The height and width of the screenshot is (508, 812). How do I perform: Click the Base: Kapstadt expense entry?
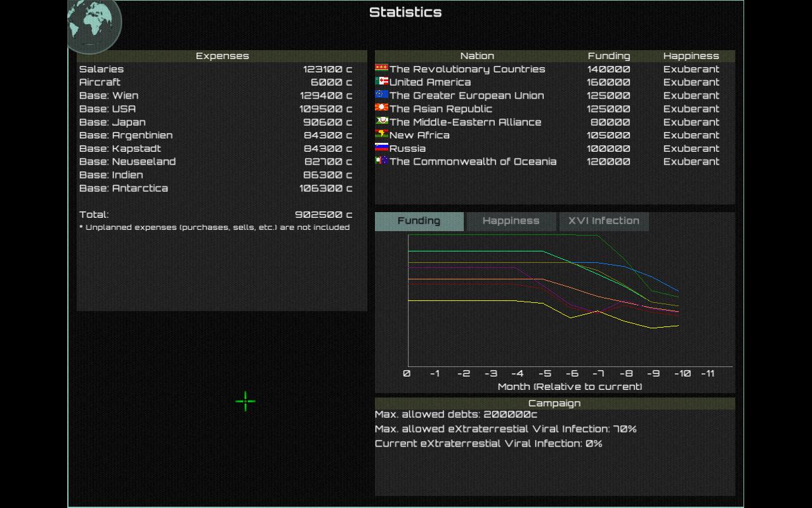(216, 148)
